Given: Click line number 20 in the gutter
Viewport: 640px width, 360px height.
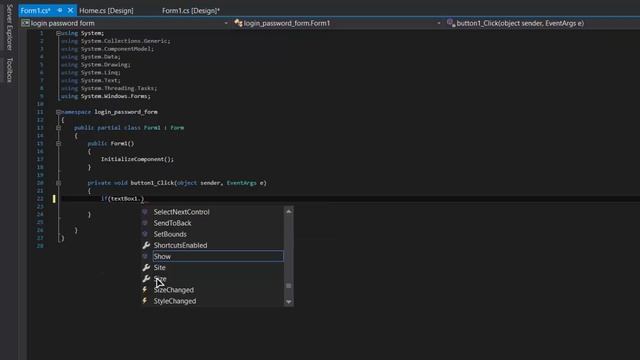Looking at the screenshot, I should click(40, 183).
